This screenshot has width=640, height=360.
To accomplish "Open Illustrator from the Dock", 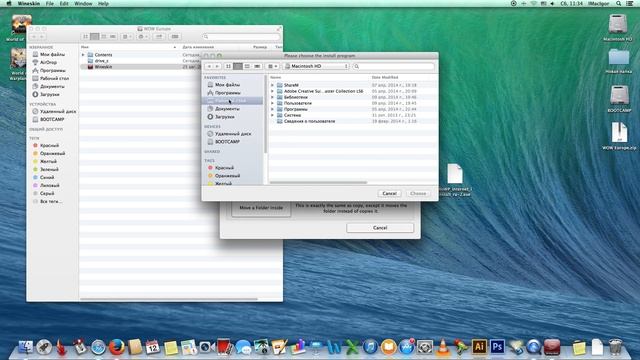I will (479, 347).
